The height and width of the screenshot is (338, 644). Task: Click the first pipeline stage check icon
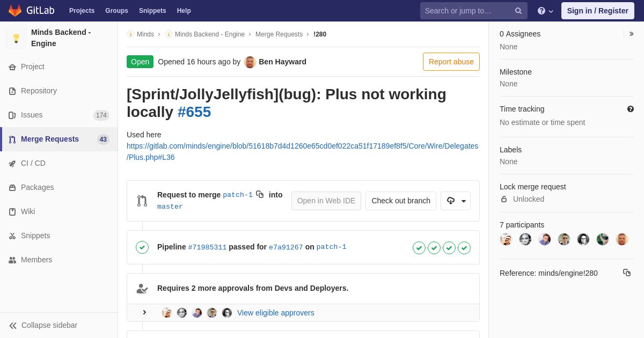tap(419, 248)
